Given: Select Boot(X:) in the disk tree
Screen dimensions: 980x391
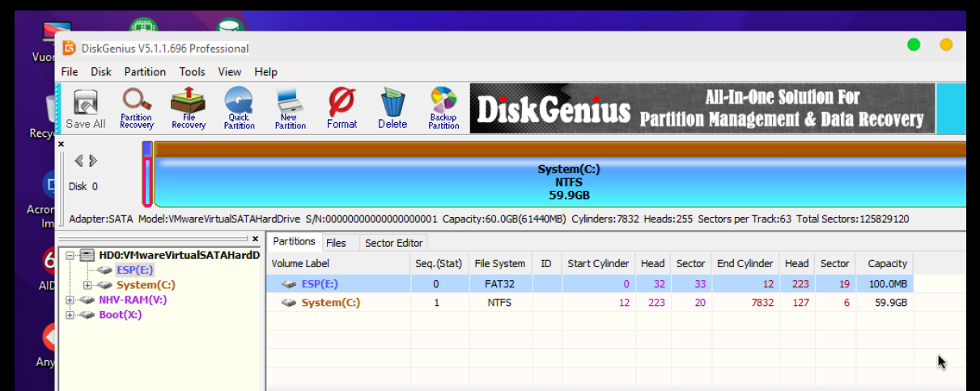Looking at the screenshot, I should (x=120, y=314).
